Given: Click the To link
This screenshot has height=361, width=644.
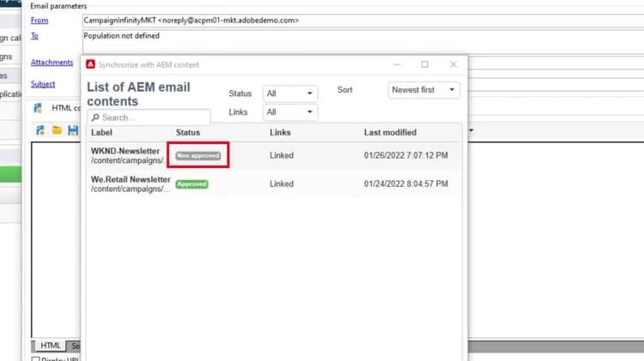Looking at the screenshot, I should pyautogui.click(x=34, y=36).
